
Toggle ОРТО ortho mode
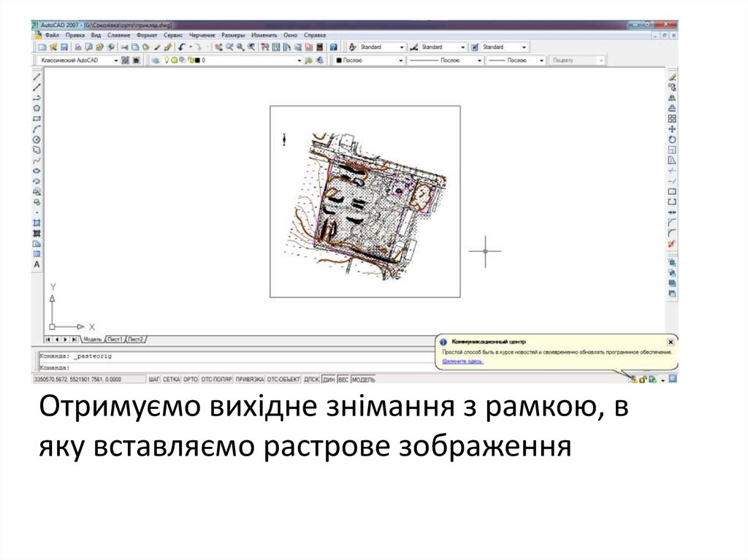[x=191, y=380]
